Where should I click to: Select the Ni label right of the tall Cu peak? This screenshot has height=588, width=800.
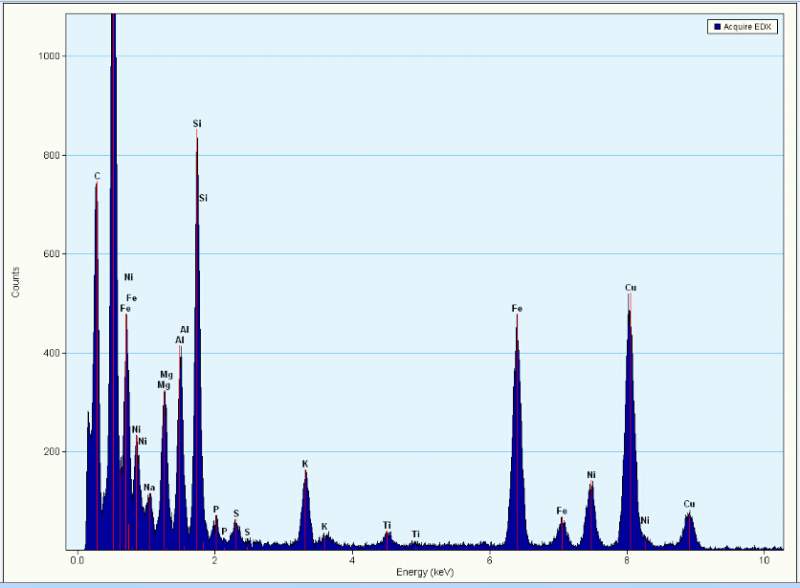645,520
